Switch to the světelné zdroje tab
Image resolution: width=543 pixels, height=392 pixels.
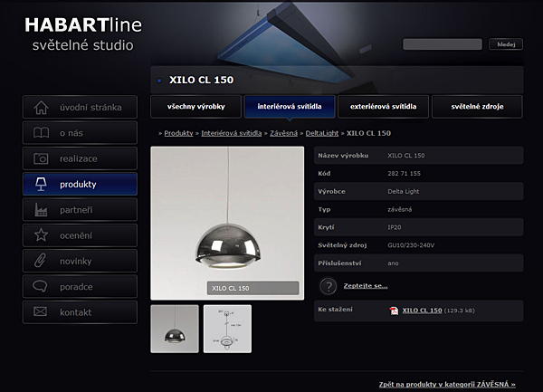(x=477, y=107)
